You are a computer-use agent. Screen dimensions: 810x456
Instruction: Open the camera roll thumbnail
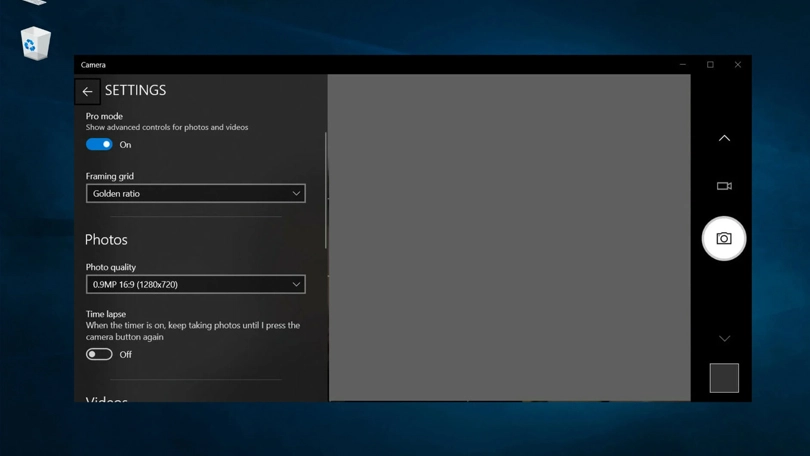[x=724, y=378]
